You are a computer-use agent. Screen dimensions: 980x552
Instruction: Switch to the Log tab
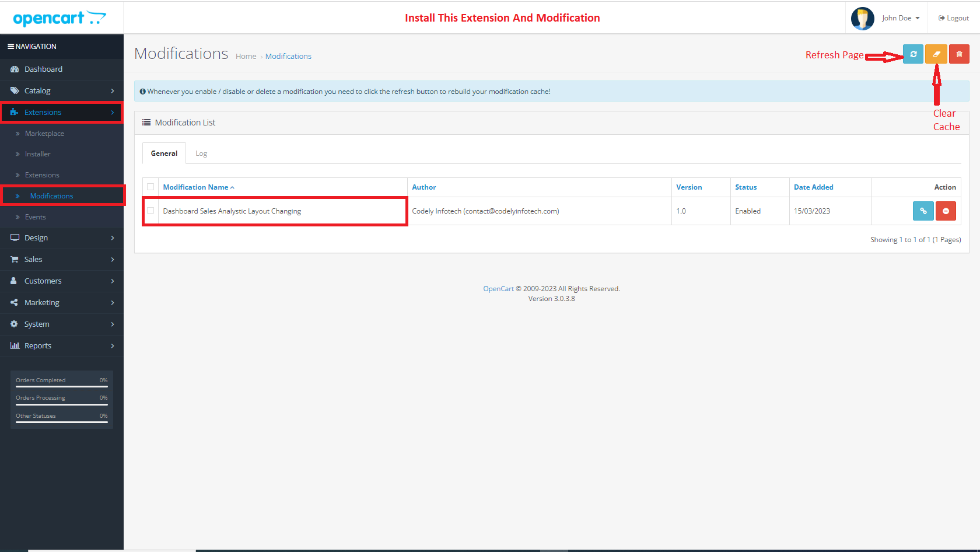tap(201, 153)
